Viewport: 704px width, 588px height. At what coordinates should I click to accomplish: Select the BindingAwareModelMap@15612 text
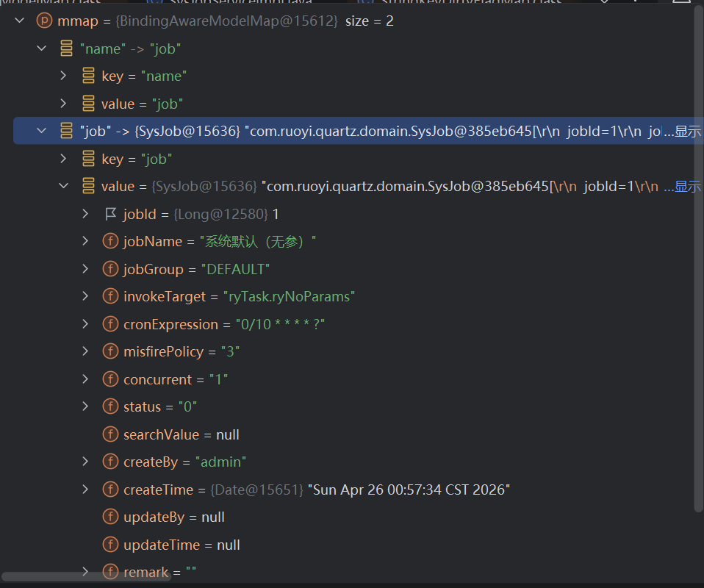(x=227, y=21)
